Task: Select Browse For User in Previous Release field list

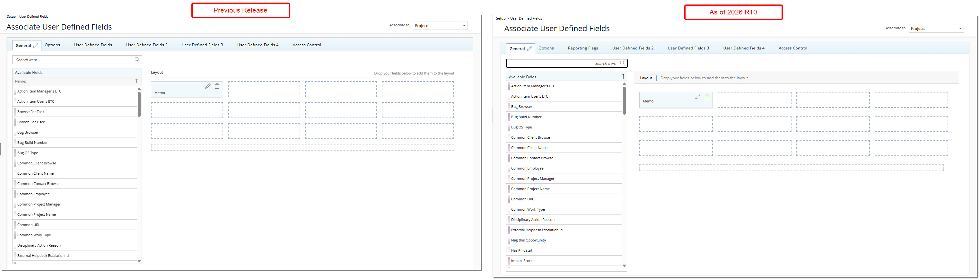Action: click(75, 122)
